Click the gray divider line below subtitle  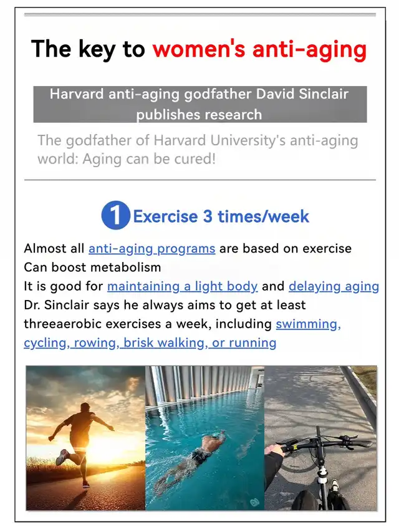click(x=200, y=180)
